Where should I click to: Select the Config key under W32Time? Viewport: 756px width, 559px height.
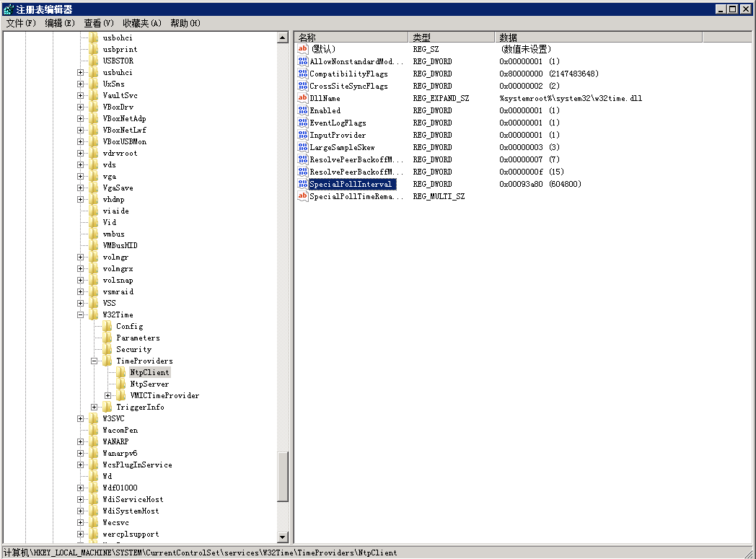[x=130, y=326]
